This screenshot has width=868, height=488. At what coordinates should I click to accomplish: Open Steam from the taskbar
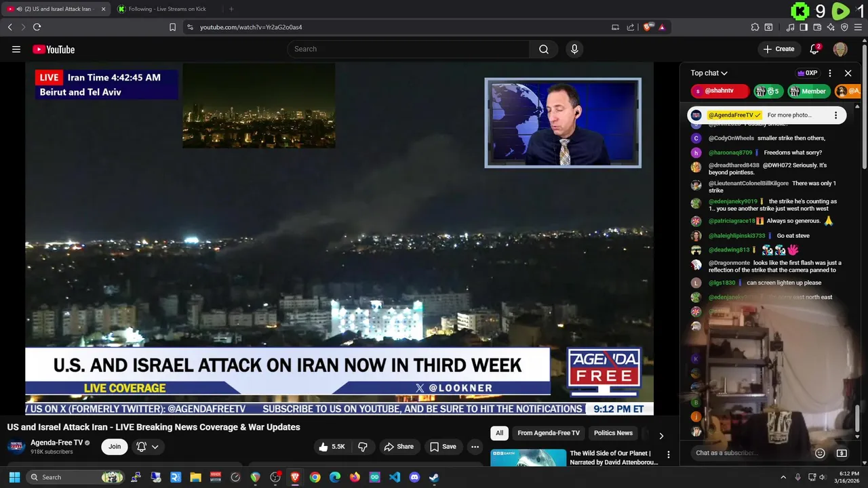434,477
